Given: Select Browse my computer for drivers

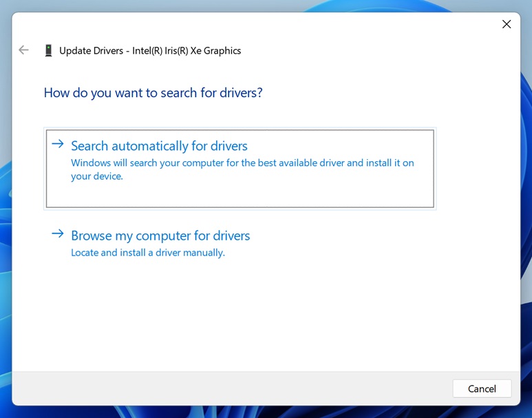Looking at the screenshot, I should point(160,236).
